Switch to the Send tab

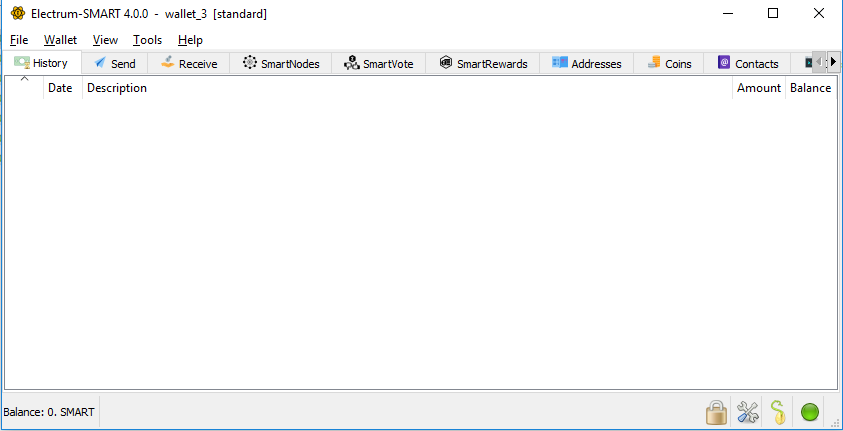115,63
